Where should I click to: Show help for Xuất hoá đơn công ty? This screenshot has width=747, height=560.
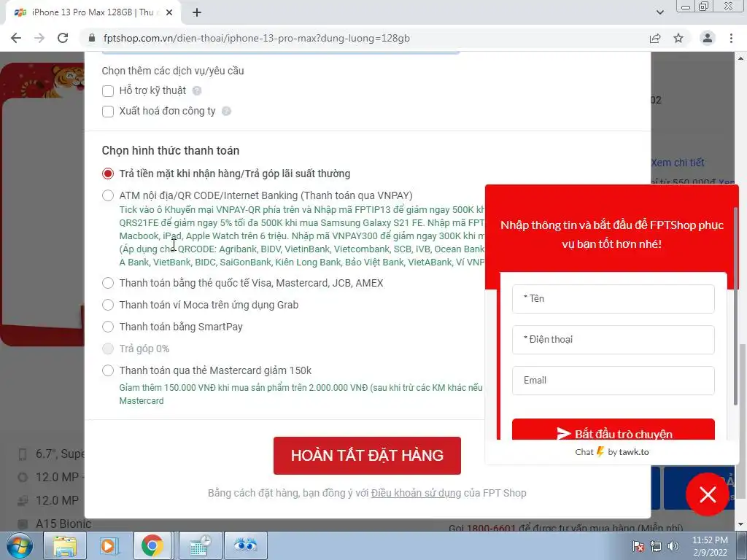tap(226, 111)
